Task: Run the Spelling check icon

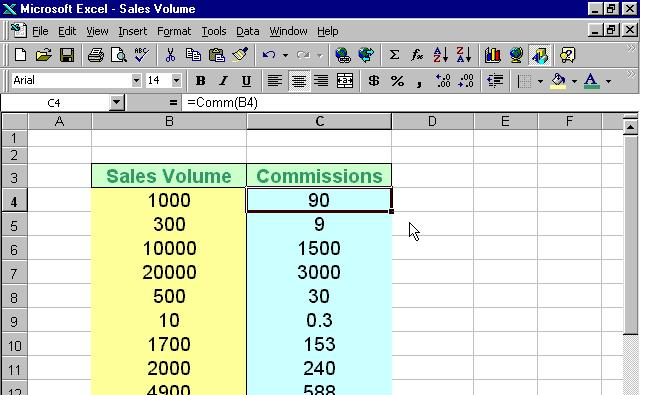Action: pos(142,55)
